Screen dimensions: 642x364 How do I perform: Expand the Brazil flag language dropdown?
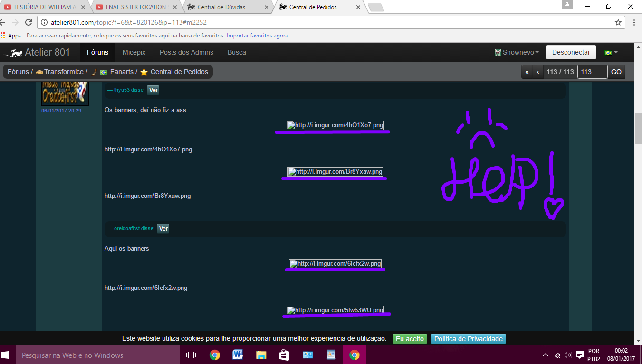(611, 53)
